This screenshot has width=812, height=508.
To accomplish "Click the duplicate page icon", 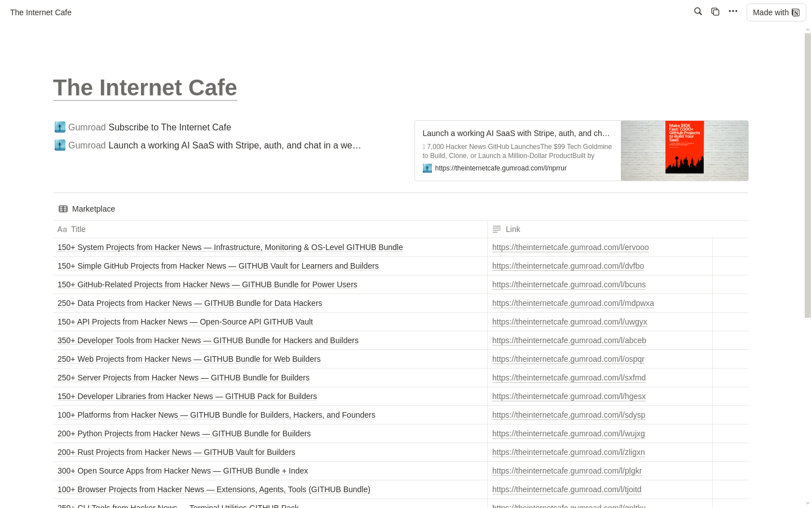I will [x=715, y=11].
